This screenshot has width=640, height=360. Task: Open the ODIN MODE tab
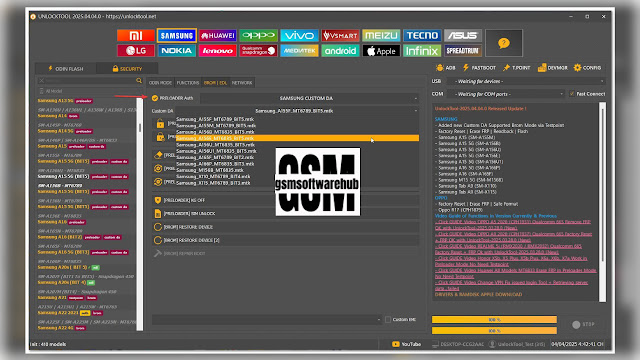[x=160, y=82]
